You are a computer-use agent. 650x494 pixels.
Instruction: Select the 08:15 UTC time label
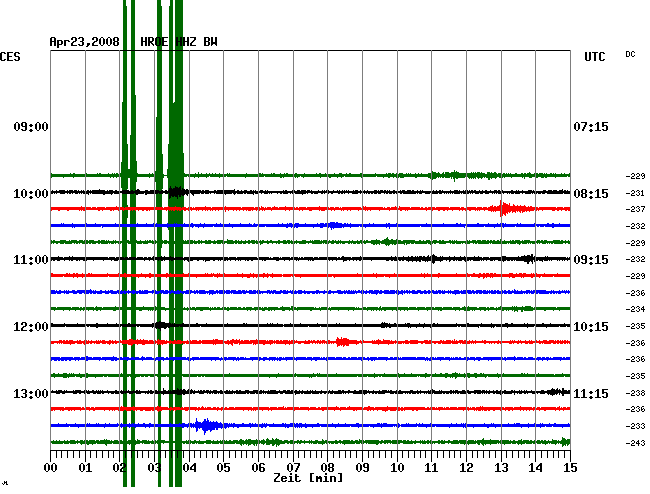pos(591,194)
